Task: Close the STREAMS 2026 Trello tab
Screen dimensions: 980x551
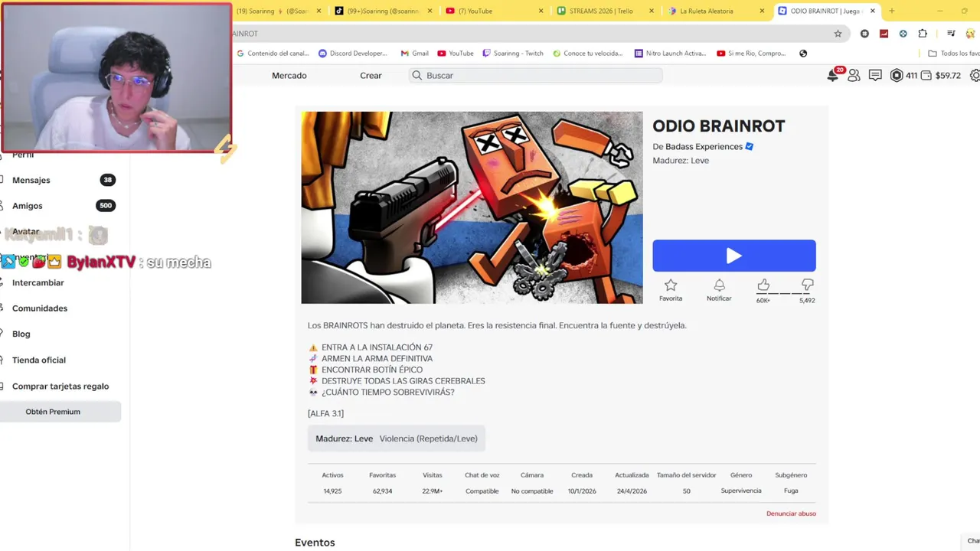Action: coord(652,11)
